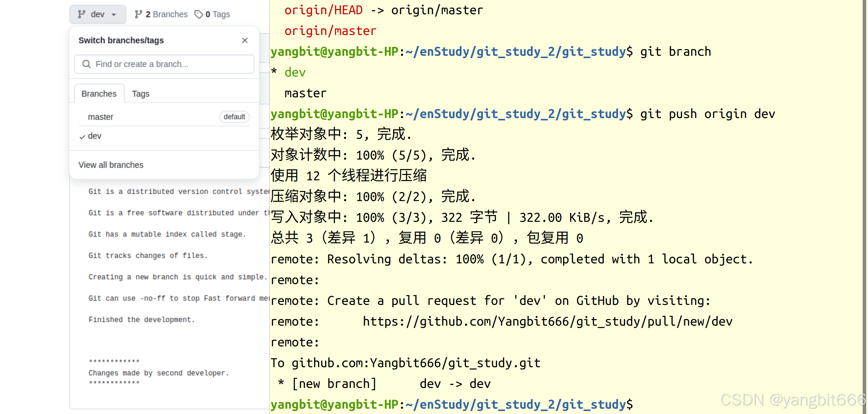Open View all branches
Image resolution: width=868 pixels, height=414 pixels.
(x=111, y=165)
